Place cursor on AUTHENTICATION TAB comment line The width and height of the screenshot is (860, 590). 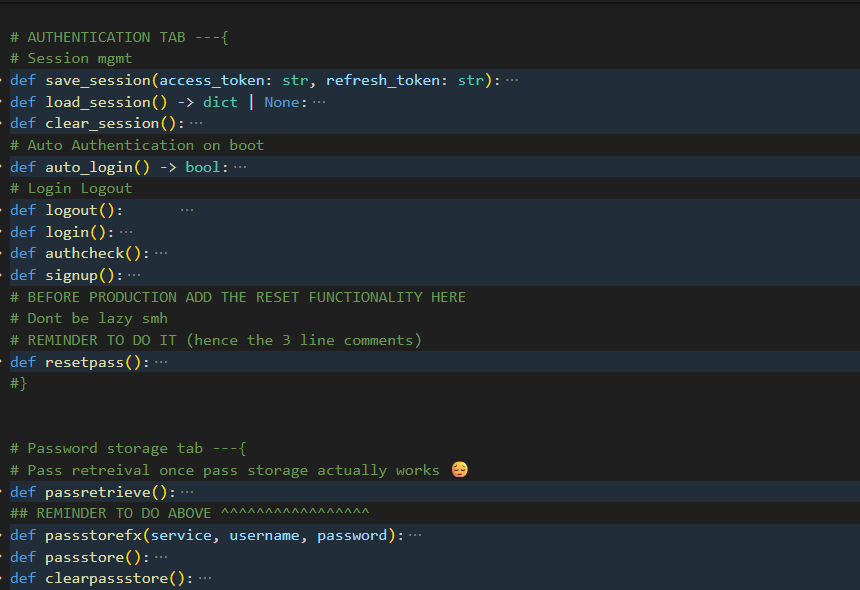click(x=120, y=37)
